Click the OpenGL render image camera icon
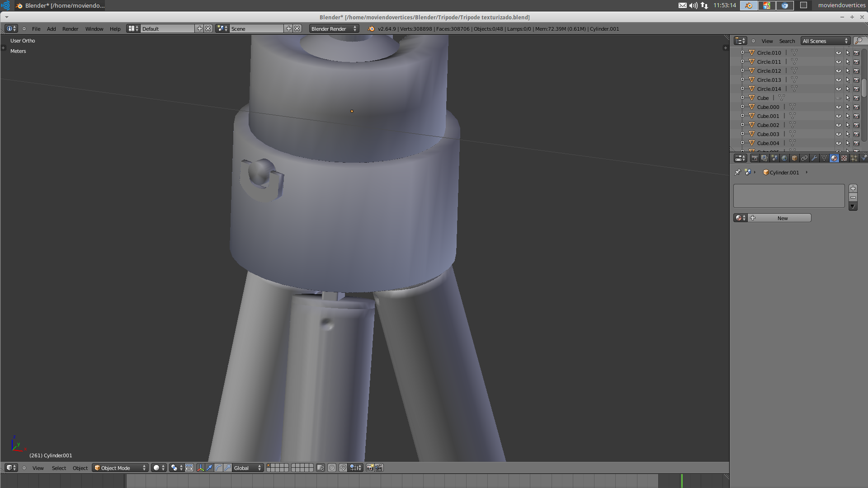 [x=370, y=468]
